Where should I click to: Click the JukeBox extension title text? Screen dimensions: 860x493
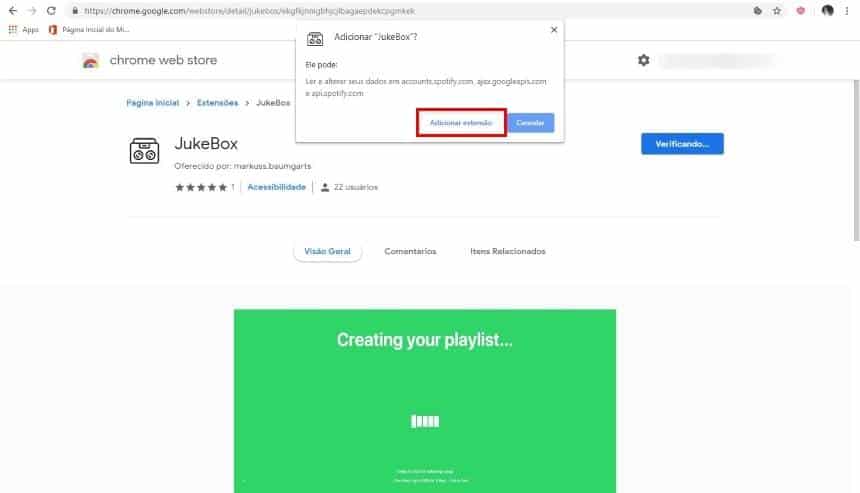[206, 144]
